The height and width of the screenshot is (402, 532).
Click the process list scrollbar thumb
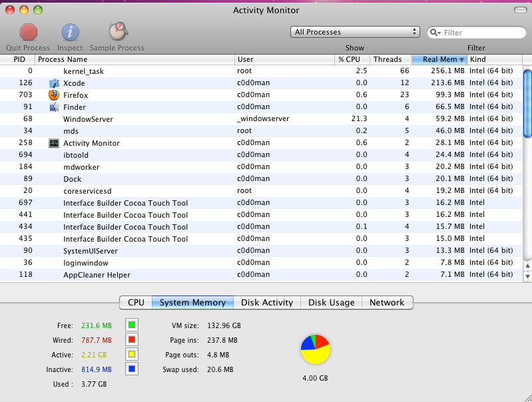coord(527,103)
